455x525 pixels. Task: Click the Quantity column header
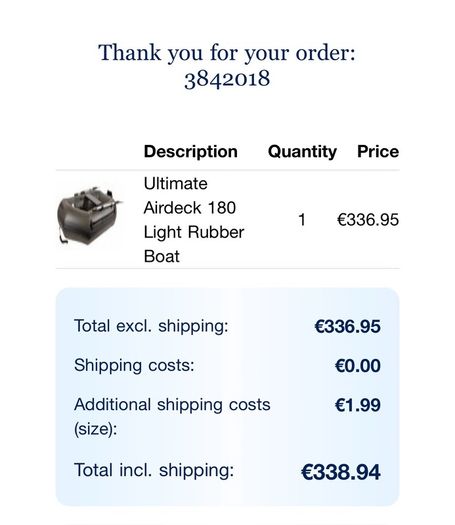pos(302,152)
